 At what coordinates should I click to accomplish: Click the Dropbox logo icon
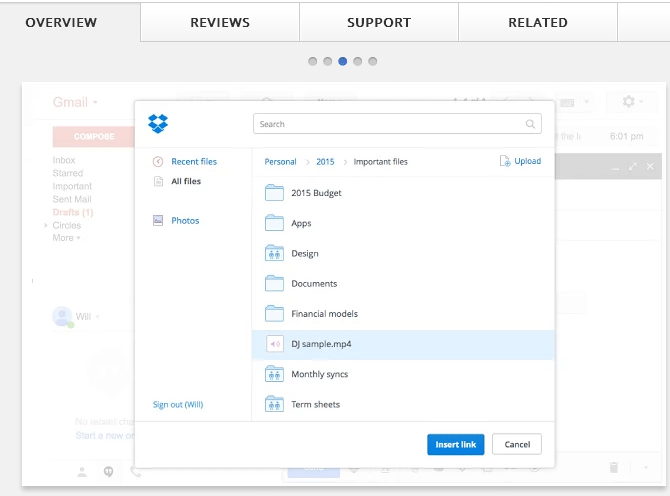(158, 123)
